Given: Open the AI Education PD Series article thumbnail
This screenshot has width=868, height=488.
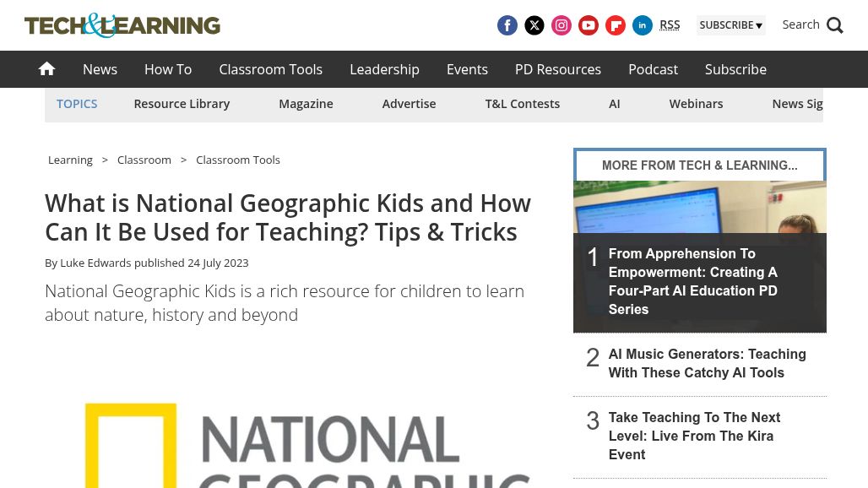Looking at the screenshot, I should point(699,253).
